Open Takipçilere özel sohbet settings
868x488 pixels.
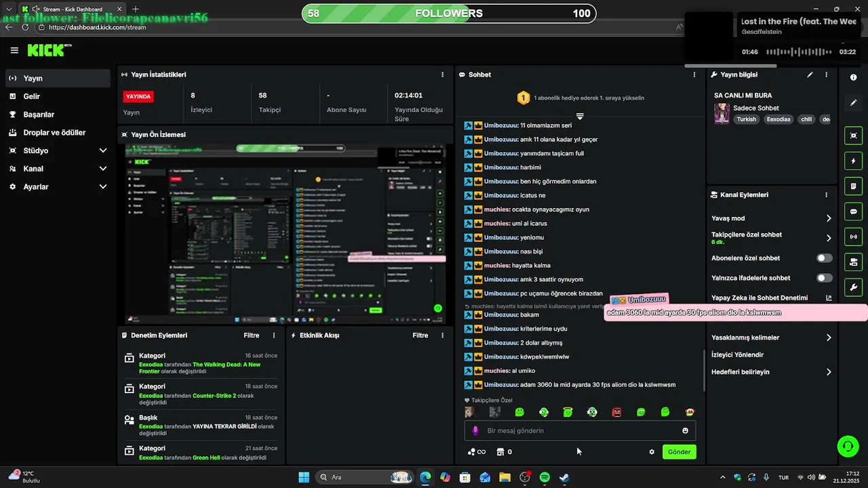772,238
